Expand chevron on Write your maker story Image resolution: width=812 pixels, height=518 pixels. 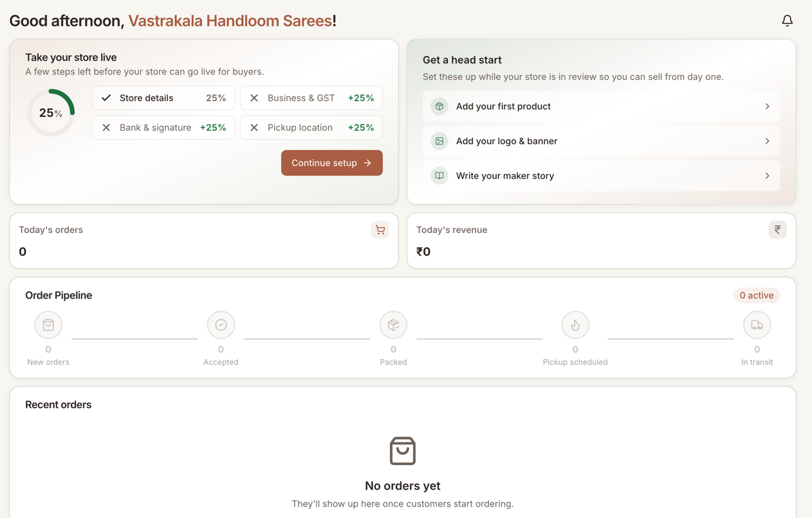(x=767, y=176)
